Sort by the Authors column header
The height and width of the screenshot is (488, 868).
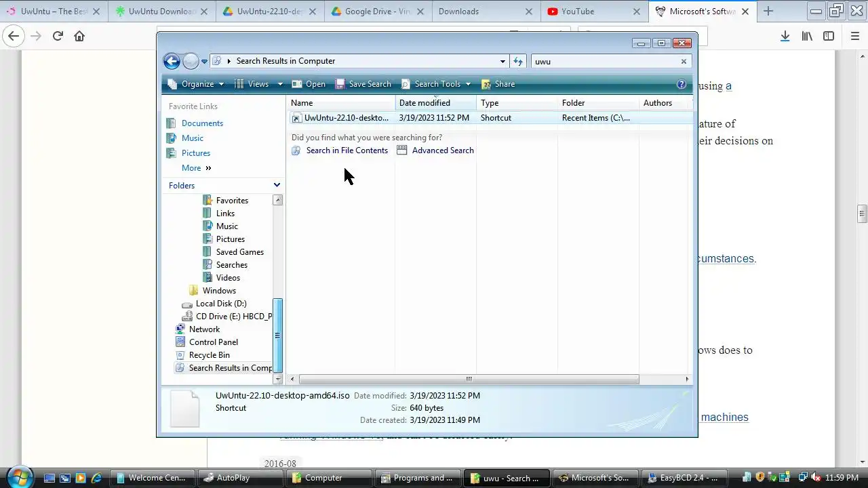click(666, 103)
